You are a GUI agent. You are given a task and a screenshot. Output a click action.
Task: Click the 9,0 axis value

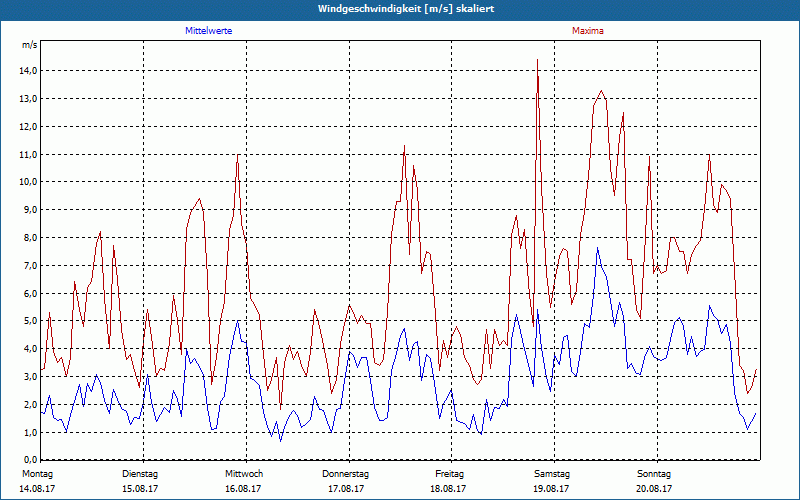click(31, 210)
